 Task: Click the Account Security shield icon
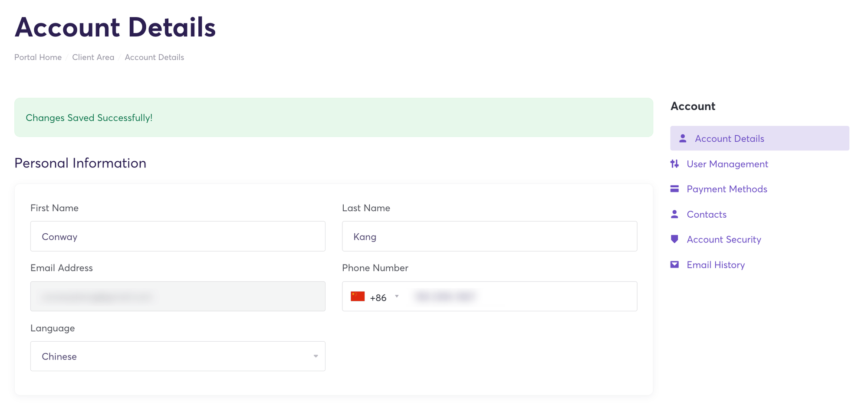674,239
